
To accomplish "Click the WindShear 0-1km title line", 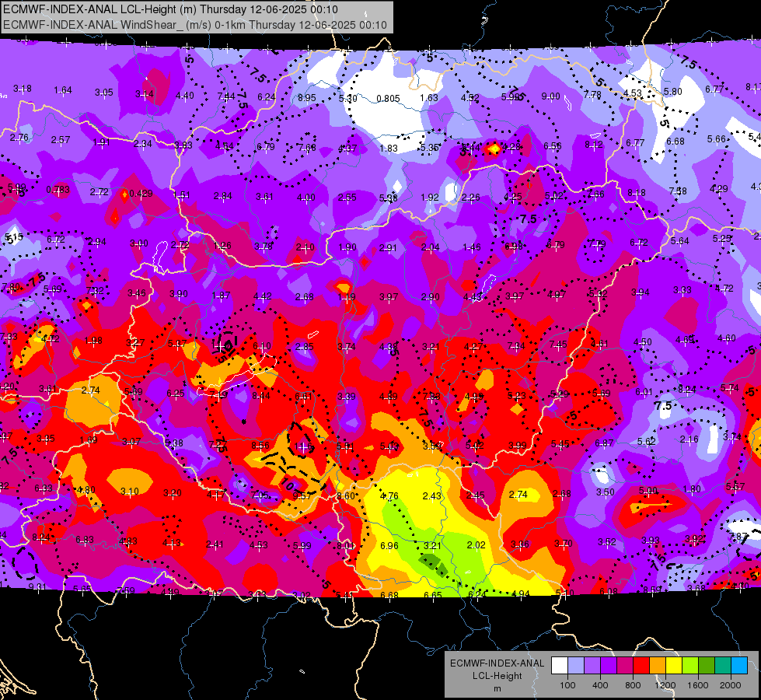I will tap(195, 25).
